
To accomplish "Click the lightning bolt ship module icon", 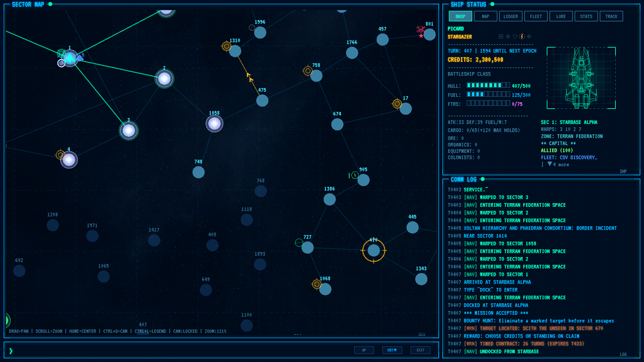I will click(522, 37).
